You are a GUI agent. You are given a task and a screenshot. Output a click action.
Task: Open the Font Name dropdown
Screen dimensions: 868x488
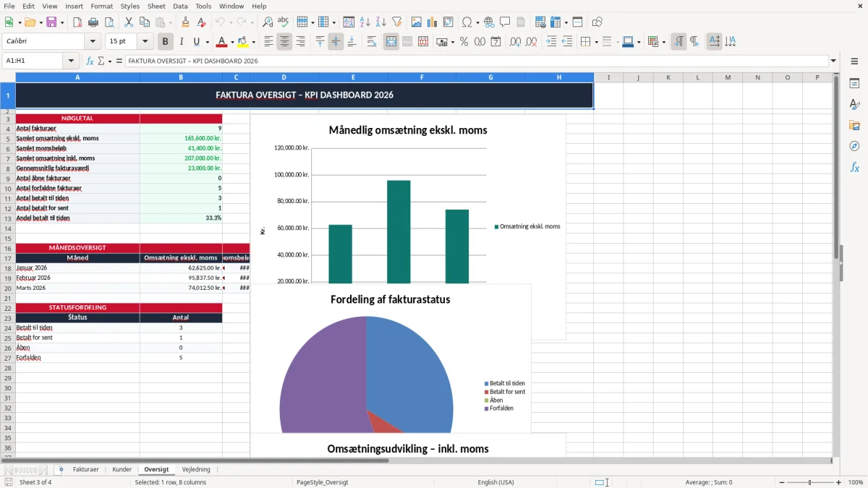click(93, 42)
